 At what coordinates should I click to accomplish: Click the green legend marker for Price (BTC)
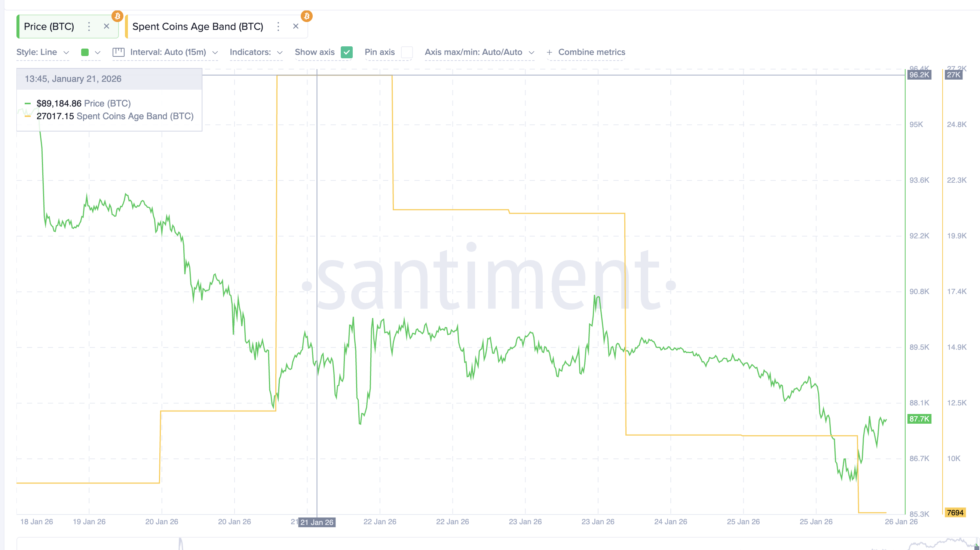pos(27,103)
